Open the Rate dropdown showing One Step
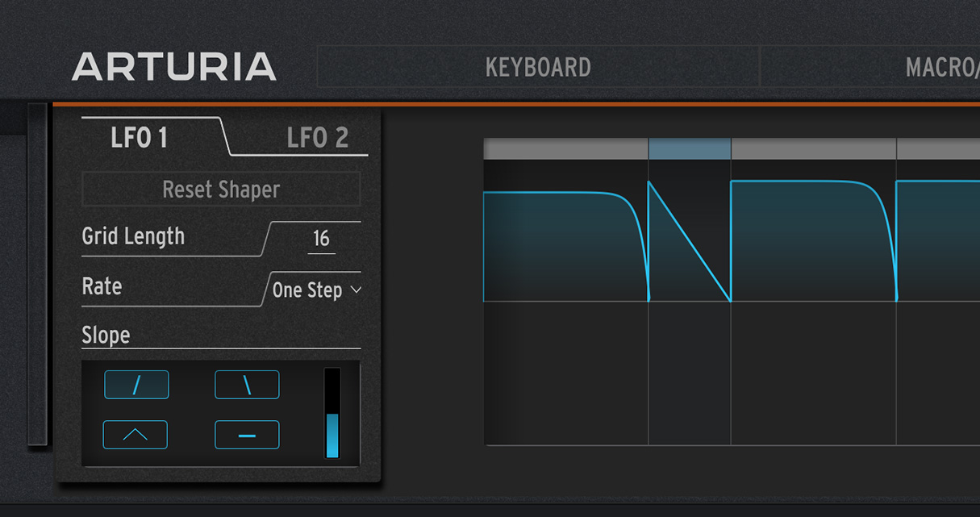The width and height of the screenshot is (980, 517). pos(316,290)
